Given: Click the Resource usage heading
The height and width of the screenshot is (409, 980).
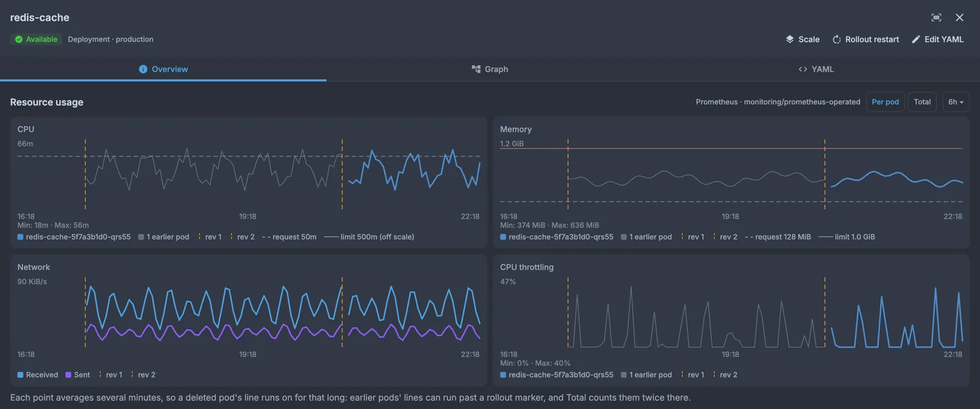Looking at the screenshot, I should point(47,102).
